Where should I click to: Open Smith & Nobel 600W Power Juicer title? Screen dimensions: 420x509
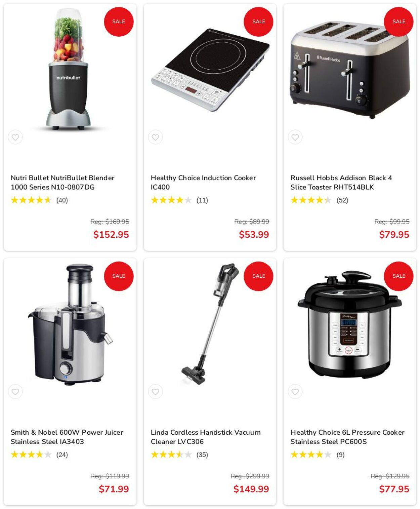[x=67, y=437]
